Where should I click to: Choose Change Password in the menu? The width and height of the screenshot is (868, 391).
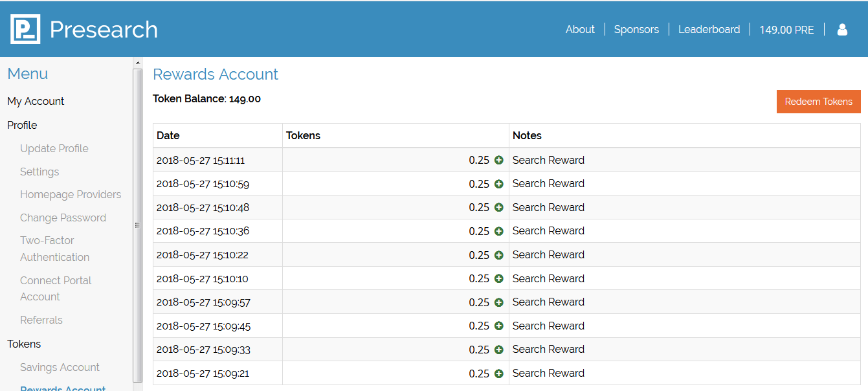pyautogui.click(x=63, y=218)
